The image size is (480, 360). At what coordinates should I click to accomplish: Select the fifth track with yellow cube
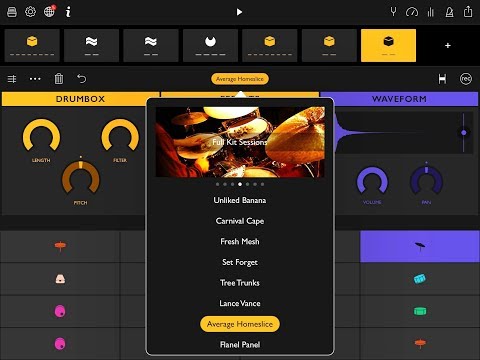click(270, 45)
